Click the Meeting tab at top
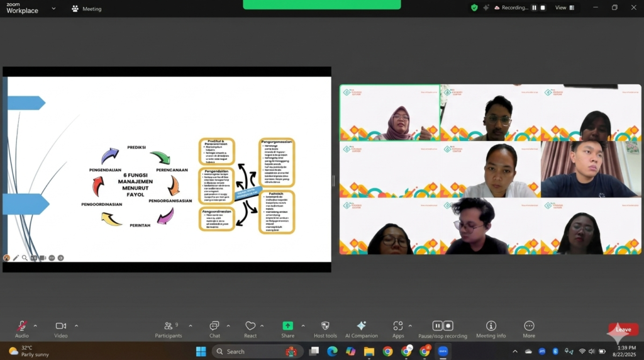Image resolution: width=644 pixels, height=360 pixels. tap(87, 9)
